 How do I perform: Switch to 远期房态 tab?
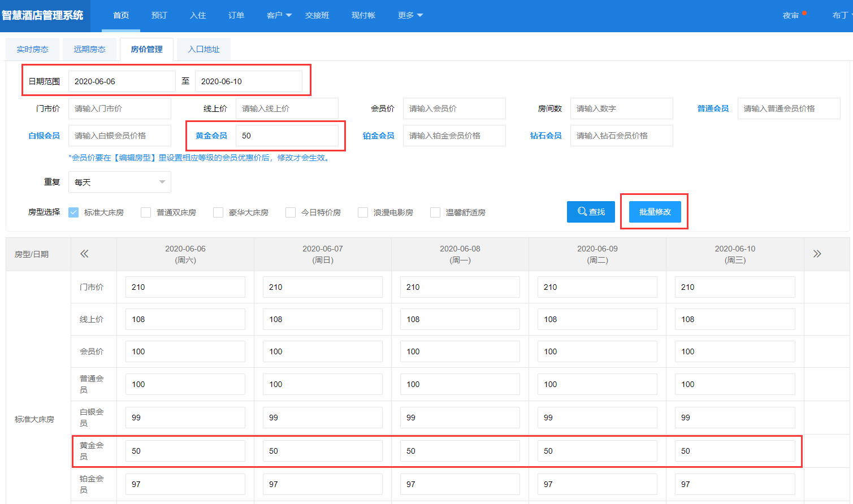click(x=89, y=49)
